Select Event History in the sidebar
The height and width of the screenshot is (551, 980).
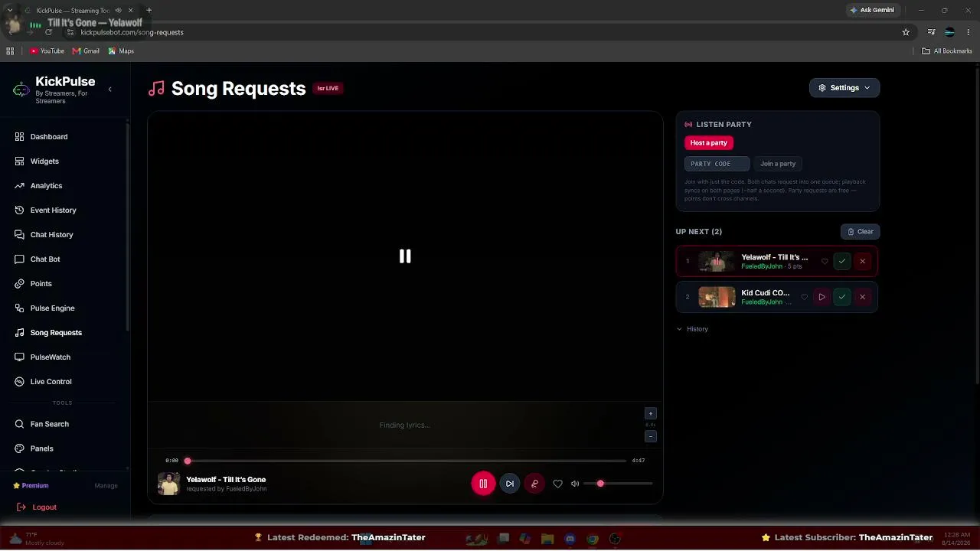53,210
